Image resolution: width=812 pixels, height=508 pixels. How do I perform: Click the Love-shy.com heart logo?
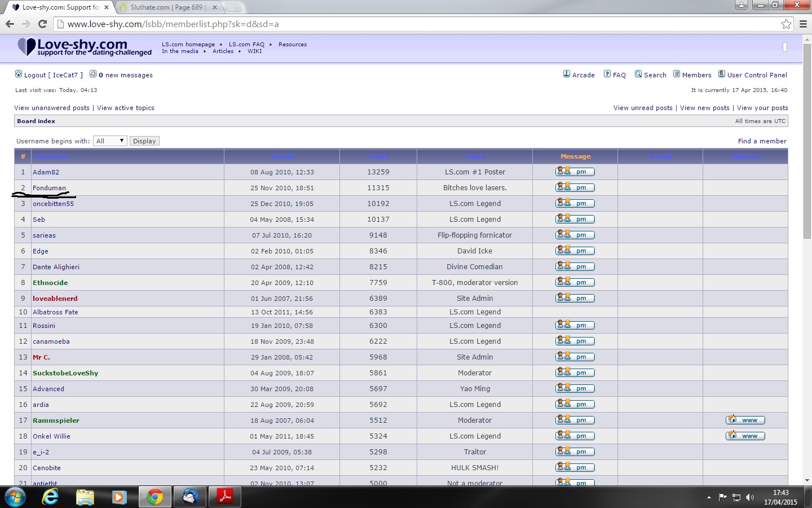[27, 47]
